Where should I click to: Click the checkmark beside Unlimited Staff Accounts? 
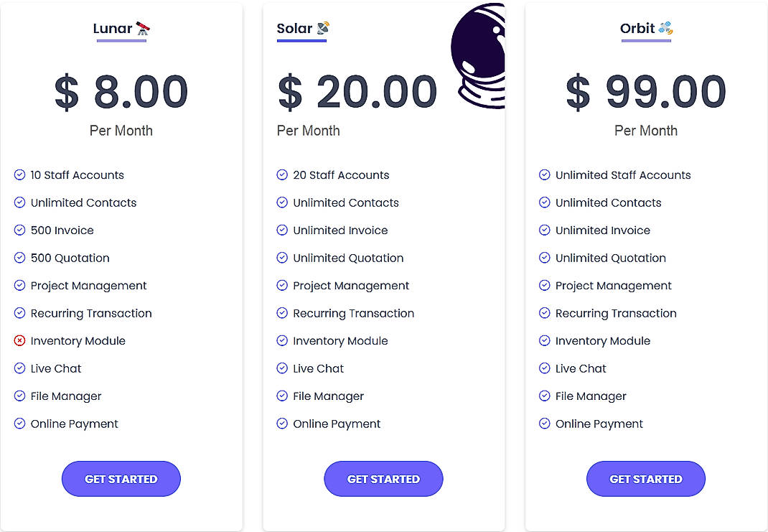pyautogui.click(x=544, y=174)
